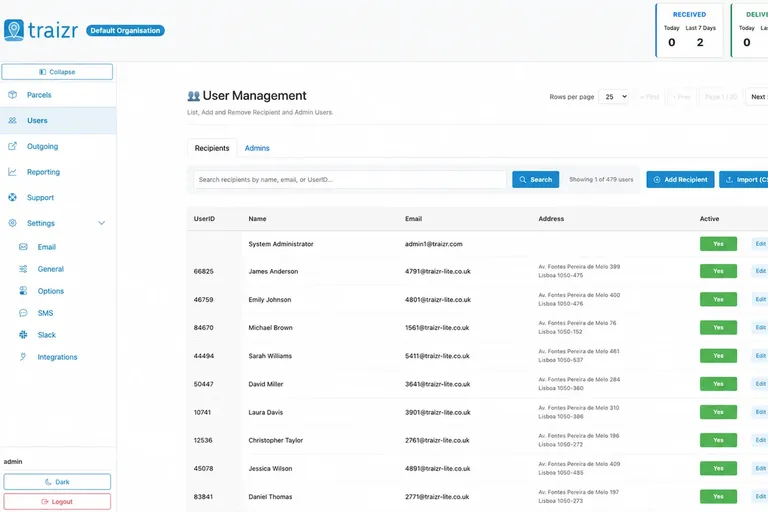Viewport: 768px width, 512px height.
Task: Edit the Daniel Thomas row
Action: [760, 496]
